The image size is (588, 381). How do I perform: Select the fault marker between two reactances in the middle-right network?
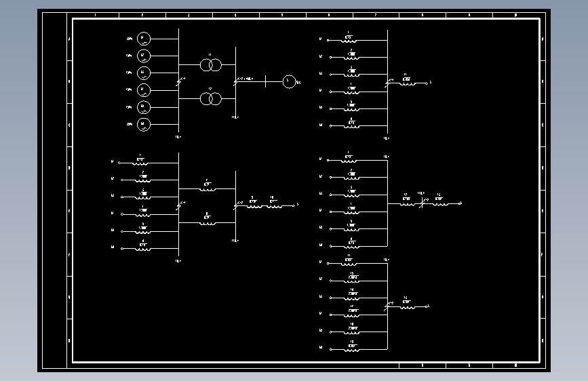(x=423, y=203)
